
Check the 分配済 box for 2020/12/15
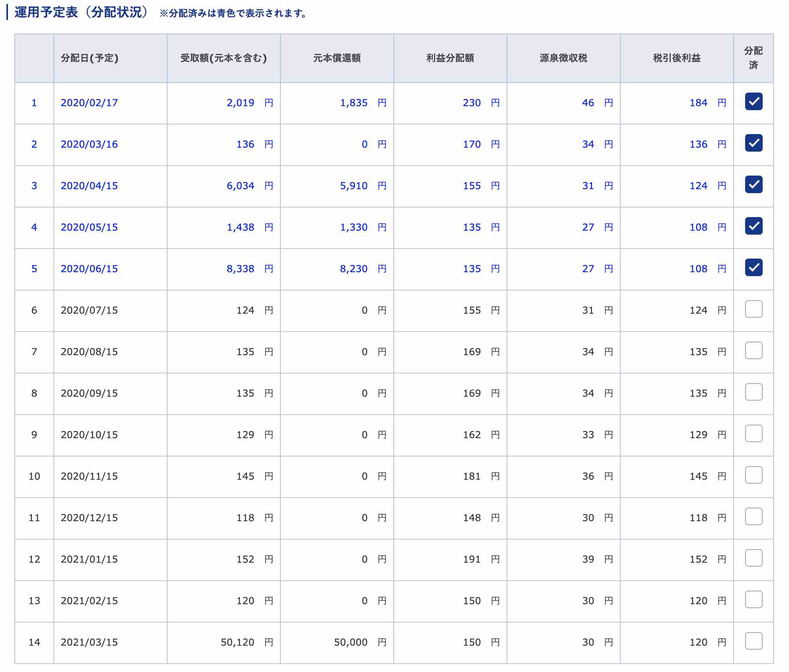pos(753,516)
